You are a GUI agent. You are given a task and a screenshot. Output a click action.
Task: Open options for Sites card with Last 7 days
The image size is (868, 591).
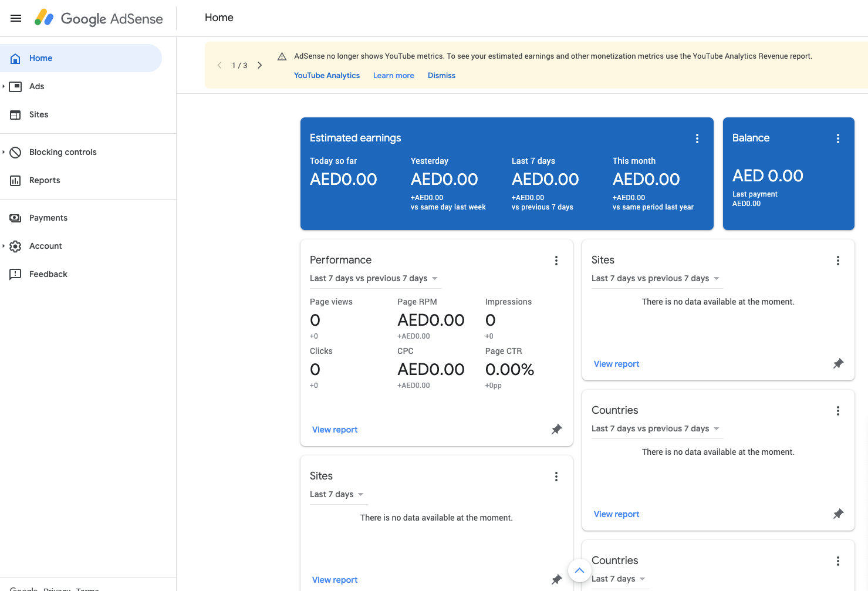pyautogui.click(x=556, y=477)
